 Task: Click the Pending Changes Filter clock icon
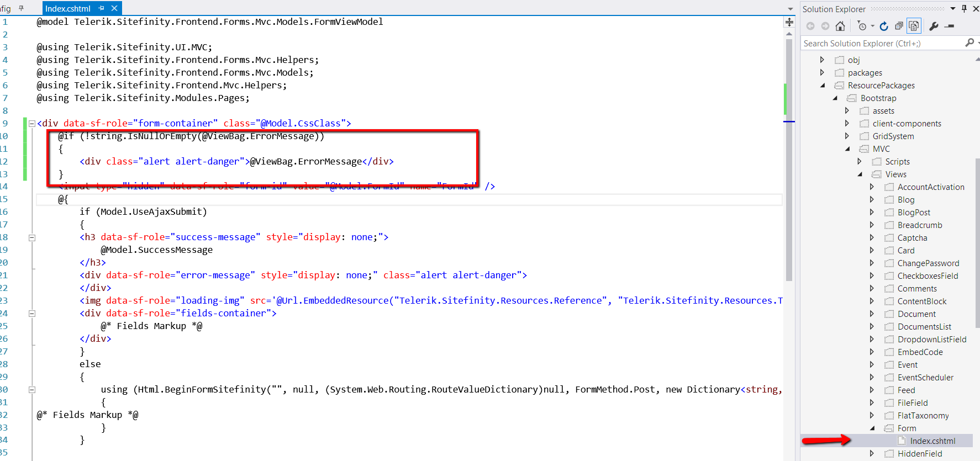coord(862,26)
